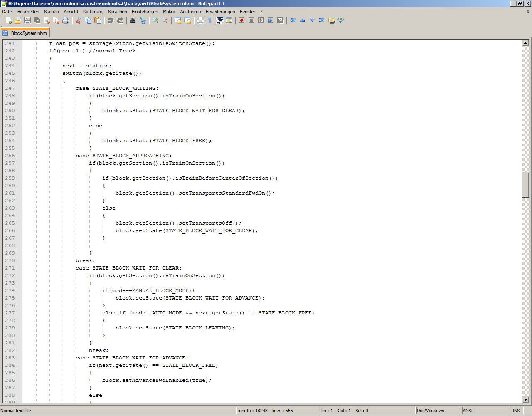Click the scroll down arrow button

click(526, 400)
